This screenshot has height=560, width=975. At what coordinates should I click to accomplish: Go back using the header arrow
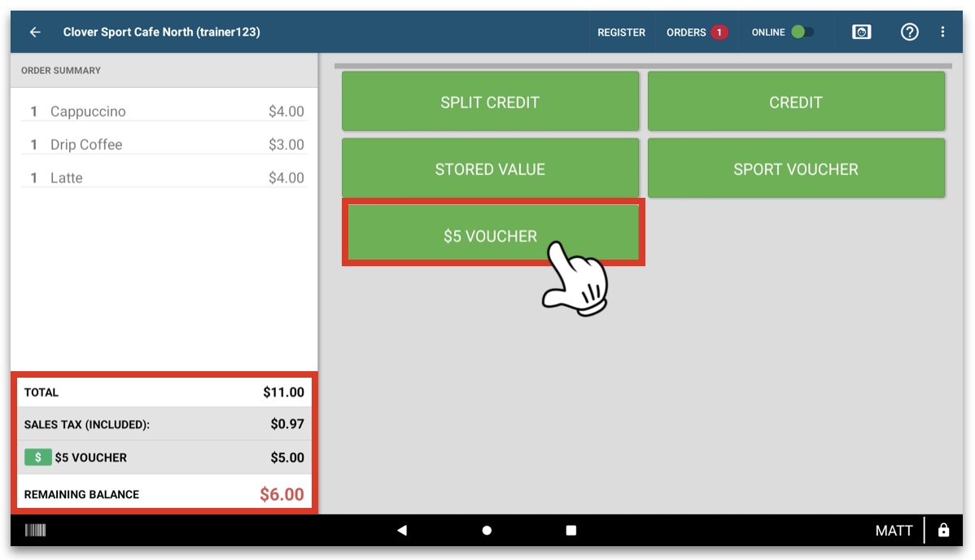36,32
